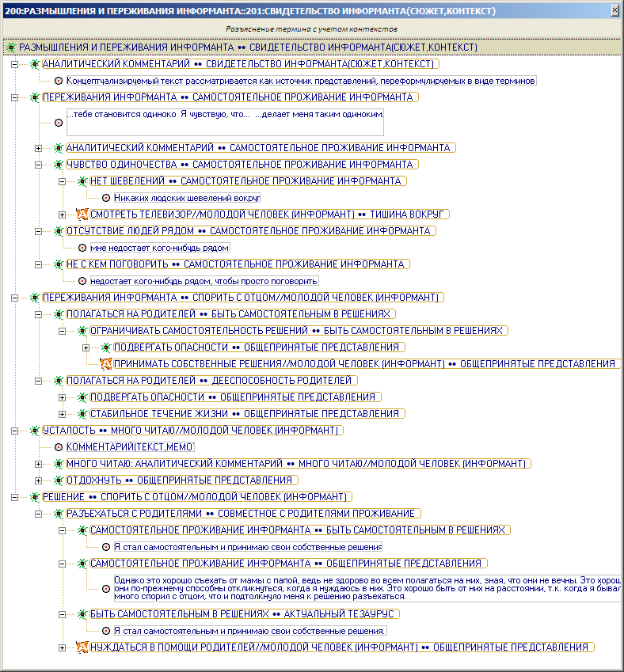624x672 pixels.
Task: Expand the ОТДОХНУТЬ node
Action: click(x=38, y=481)
